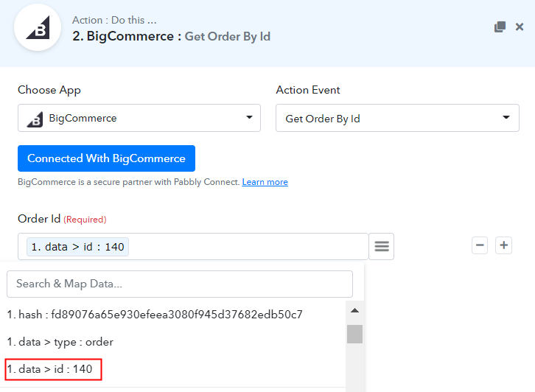Viewport: 535px width, 392px height.
Task: Select the hash value entry in the mapping list
Action: click(x=155, y=315)
